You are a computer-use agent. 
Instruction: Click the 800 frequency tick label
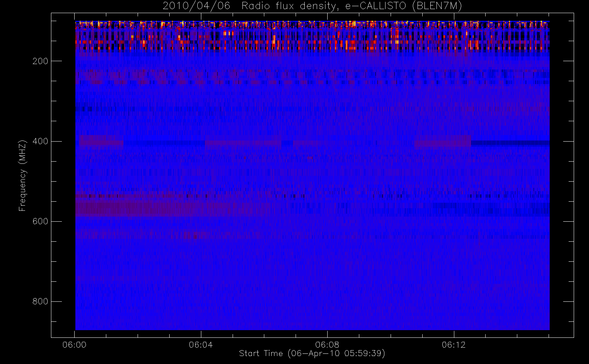tap(40, 301)
